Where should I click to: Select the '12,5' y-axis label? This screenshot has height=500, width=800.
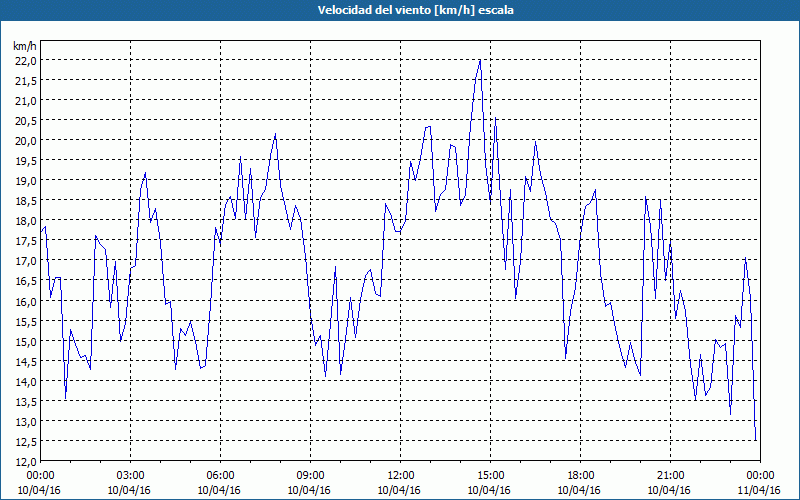[26, 441]
